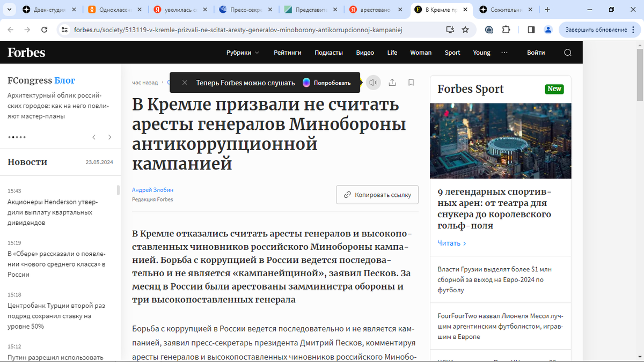Switch to the 'Представитель' tab
The width and height of the screenshot is (644, 362).
coord(311,10)
